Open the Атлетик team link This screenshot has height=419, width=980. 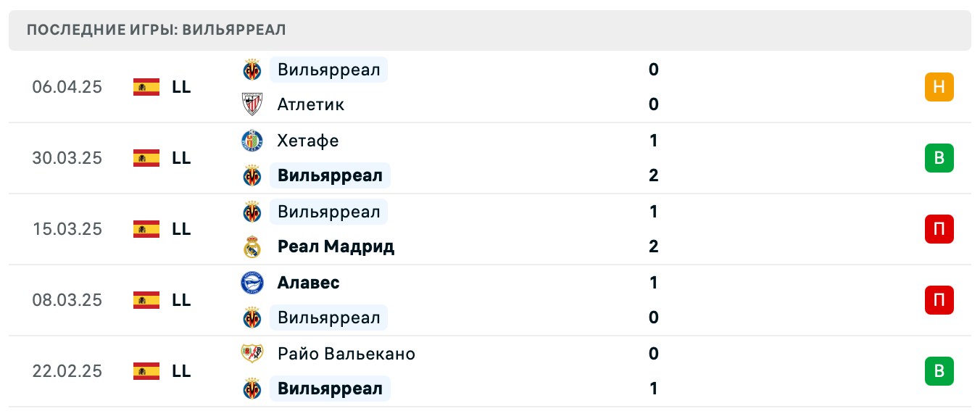pyautogui.click(x=310, y=104)
